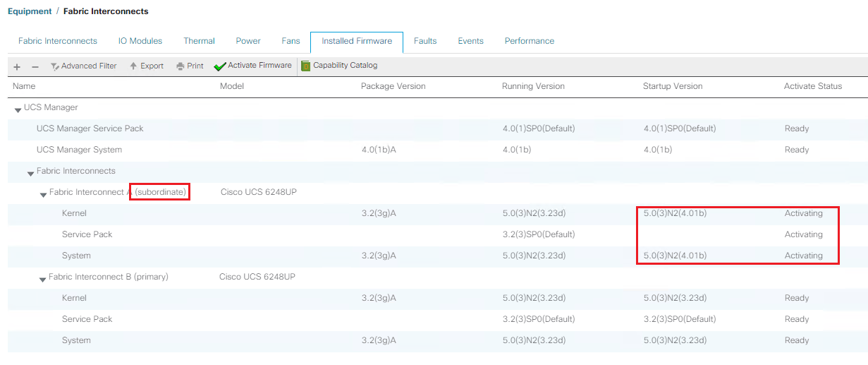Select the Kernel row under Fabric Interconnect A
The width and height of the screenshot is (868, 365).
[74, 213]
